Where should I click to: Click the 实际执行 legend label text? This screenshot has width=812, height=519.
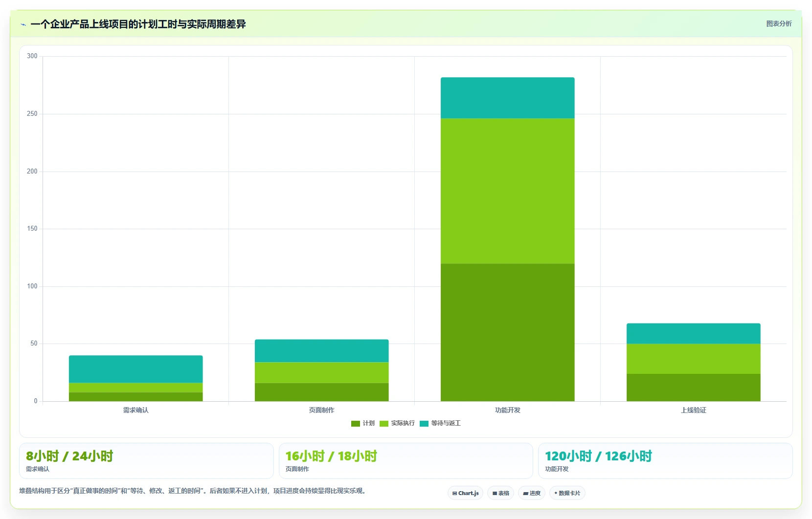pos(403,423)
